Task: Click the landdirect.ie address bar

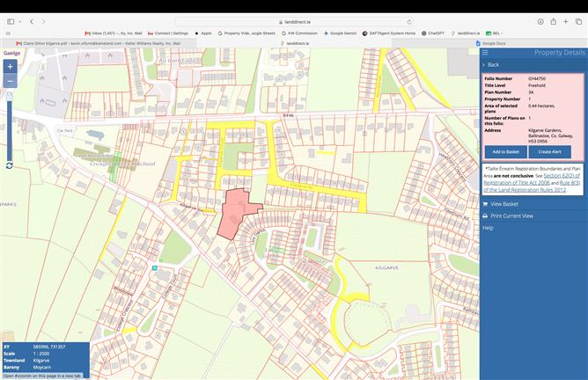Action: click(295, 22)
